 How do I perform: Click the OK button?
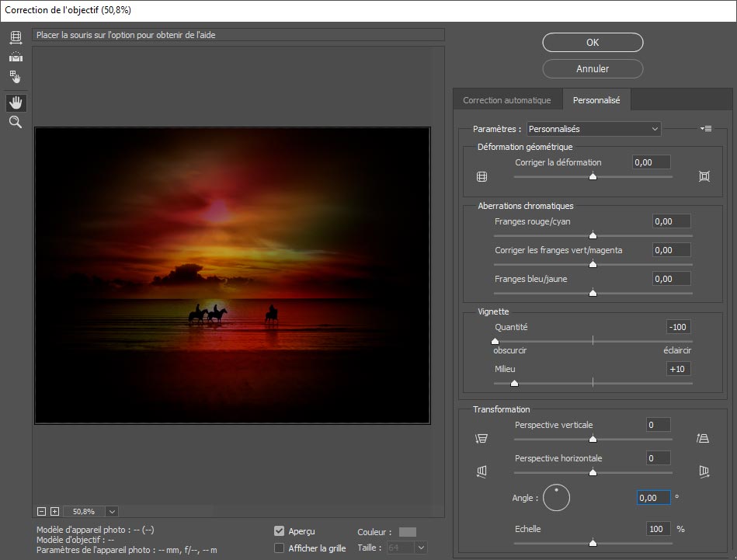[593, 43]
